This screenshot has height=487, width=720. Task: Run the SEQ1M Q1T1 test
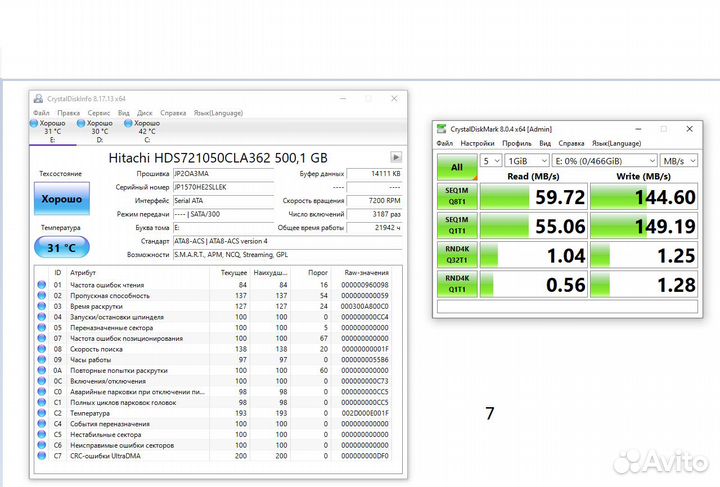point(457,225)
